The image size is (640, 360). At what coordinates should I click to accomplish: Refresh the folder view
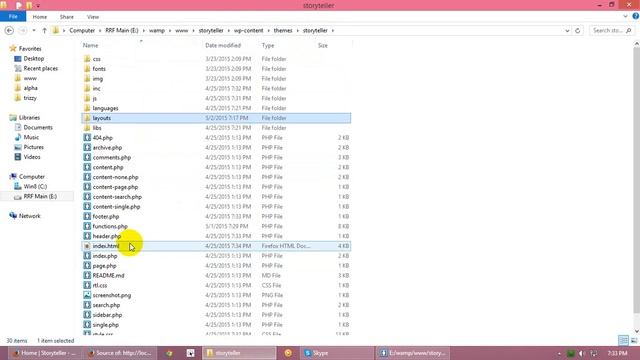click(x=578, y=31)
